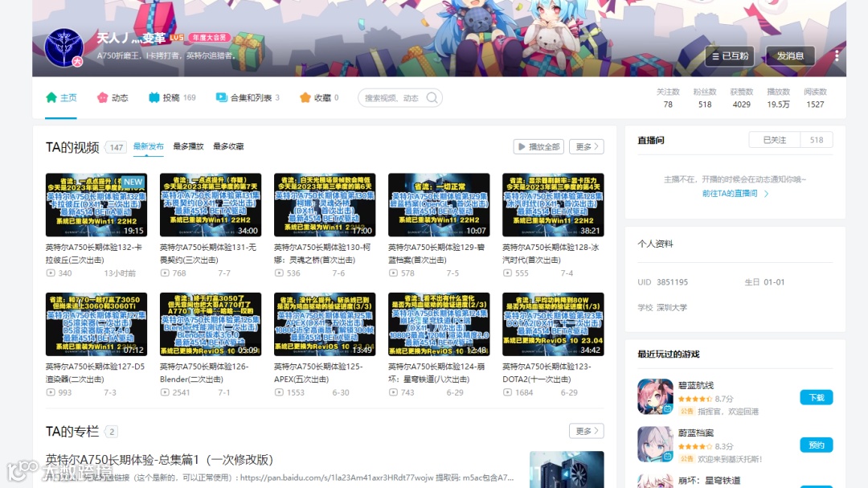Click the pink 动态 tab icon
This screenshot has height=488, width=868.
102,97
